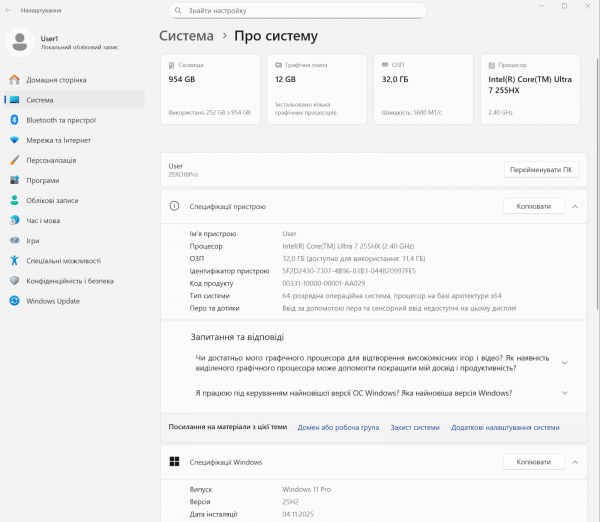Open the Windows Update icon
This screenshot has width=600, height=522.
point(14,301)
